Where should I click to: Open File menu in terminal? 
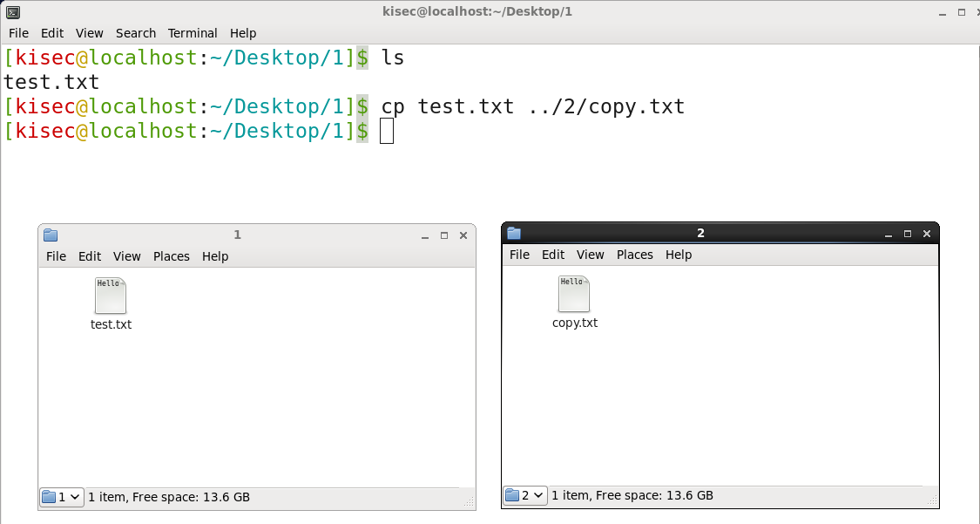19,33
